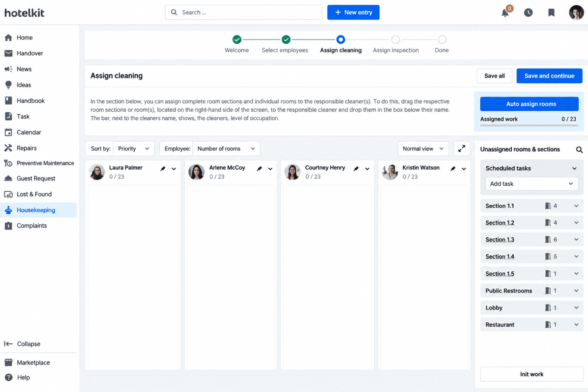Open the bookmark icon in header
This screenshot has width=588, height=392.
point(551,13)
